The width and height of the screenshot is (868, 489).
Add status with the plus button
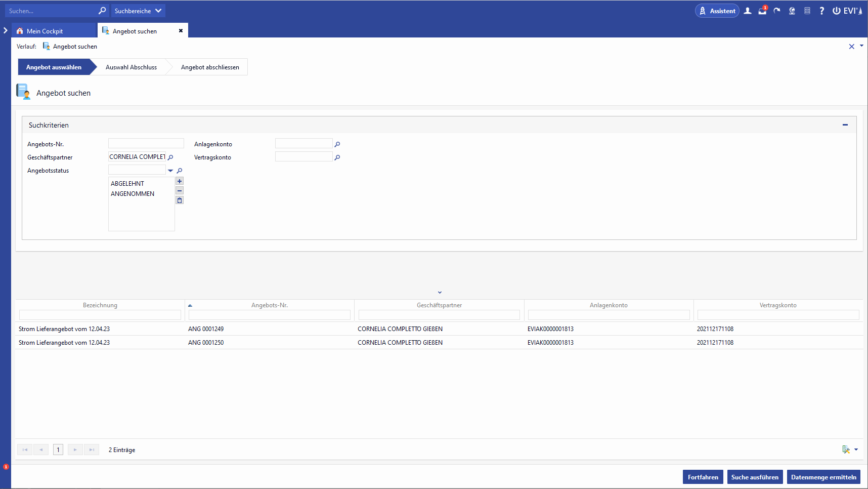point(180,181)
